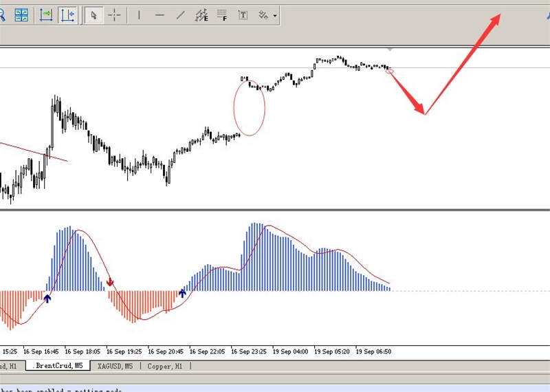The image size is (550, 392).
Task: Click the '19 Sep 04:00' time label
Action: (x=290, y=351)
